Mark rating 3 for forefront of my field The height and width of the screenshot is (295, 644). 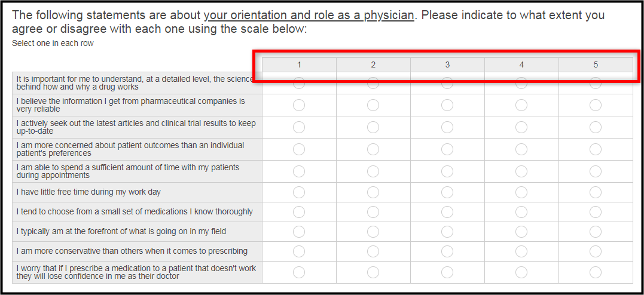447,232
